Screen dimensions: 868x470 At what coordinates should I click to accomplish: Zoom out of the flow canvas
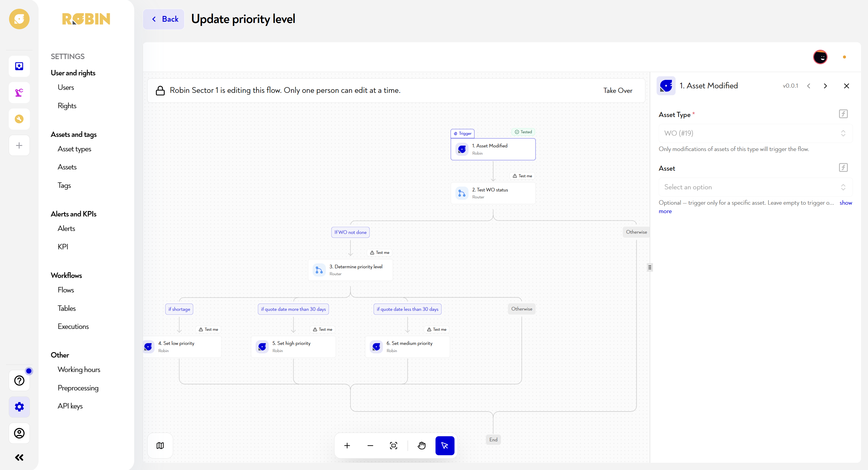click(x=370, y=446)
